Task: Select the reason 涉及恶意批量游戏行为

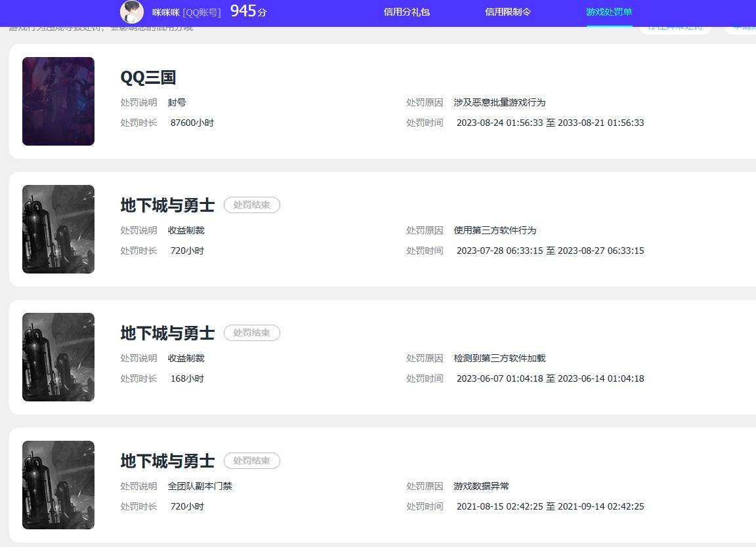Action: (499, 103)
